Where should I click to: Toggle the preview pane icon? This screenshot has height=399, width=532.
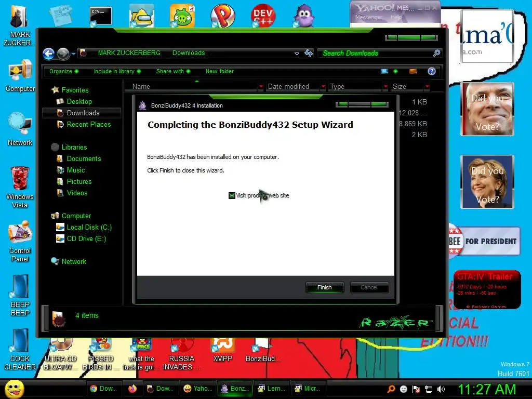413,71
